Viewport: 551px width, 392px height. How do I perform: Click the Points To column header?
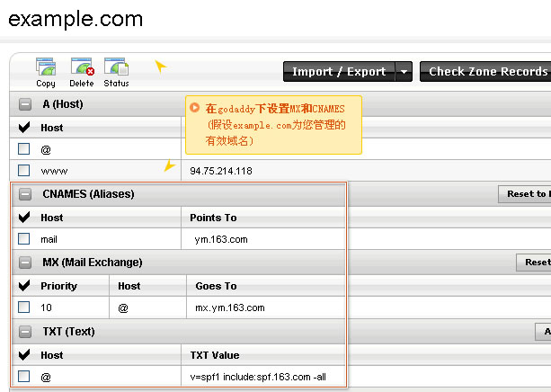tap(213, 218)
